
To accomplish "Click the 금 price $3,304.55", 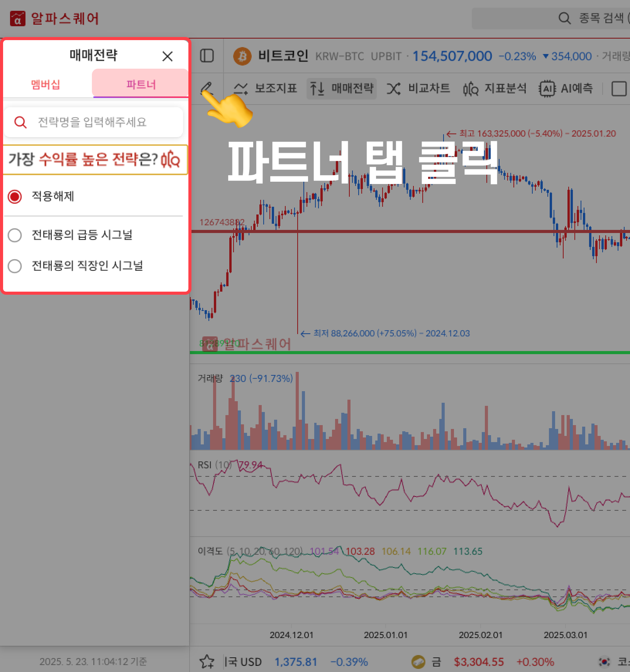I will [x=479, y=662].
